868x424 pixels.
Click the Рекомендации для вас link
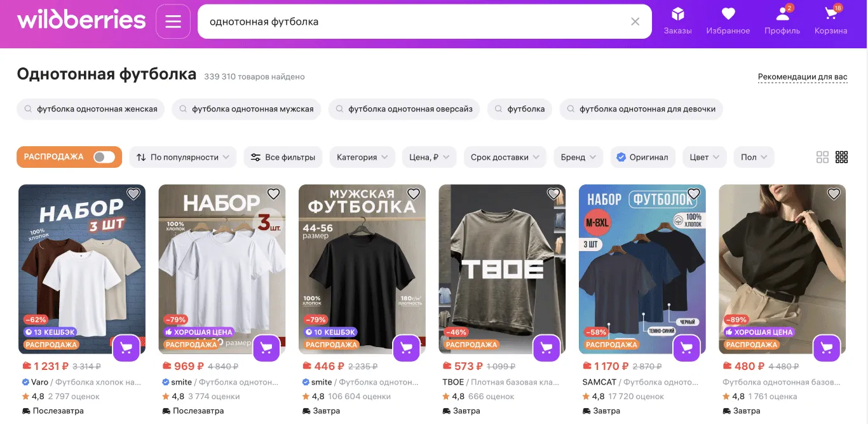tap(803, 77)
